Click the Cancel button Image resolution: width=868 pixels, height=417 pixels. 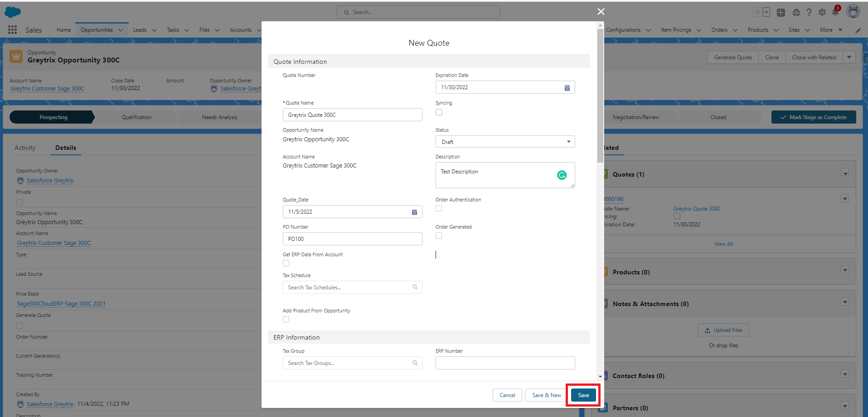[x=507, y=395]
